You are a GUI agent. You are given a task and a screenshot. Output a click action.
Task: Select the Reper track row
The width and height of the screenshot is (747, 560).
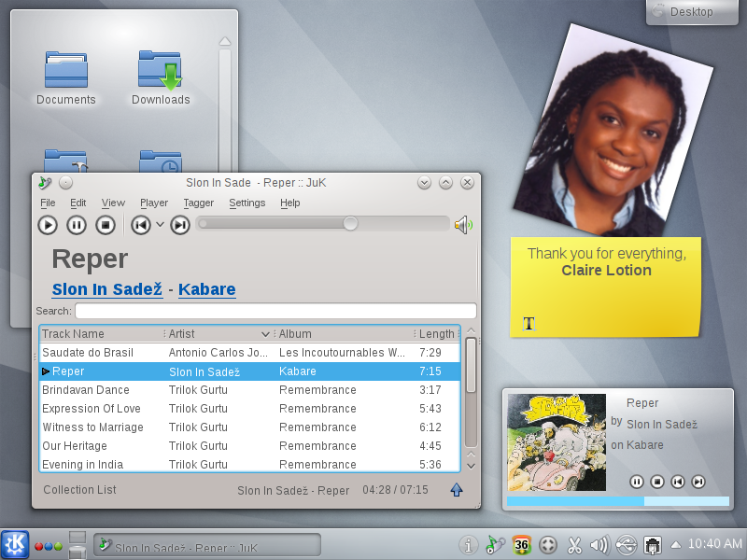(x=249, y=371)
